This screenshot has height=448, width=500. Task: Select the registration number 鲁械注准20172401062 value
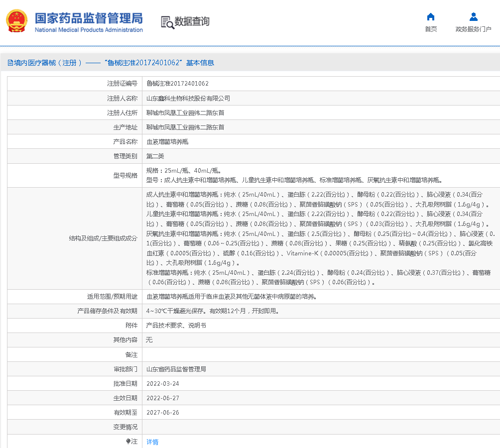tap(177, 84)
